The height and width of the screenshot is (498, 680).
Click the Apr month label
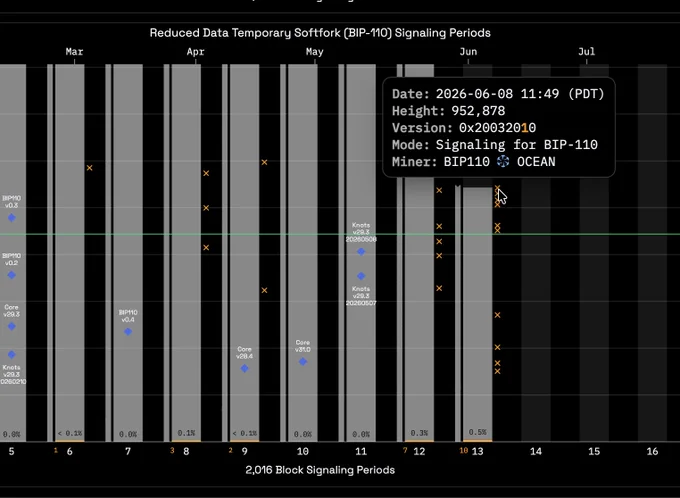tap(196, 52)
